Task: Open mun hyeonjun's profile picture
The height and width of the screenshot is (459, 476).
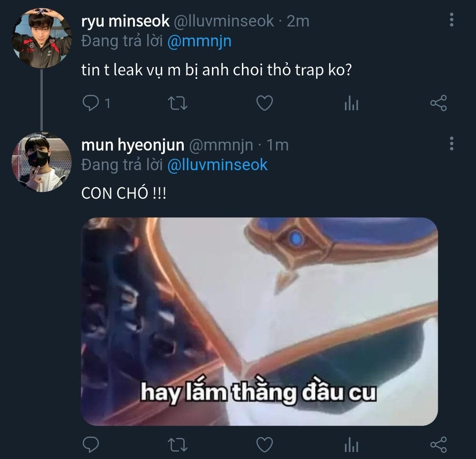Action: pyautogui.click(x=41, y=162)
